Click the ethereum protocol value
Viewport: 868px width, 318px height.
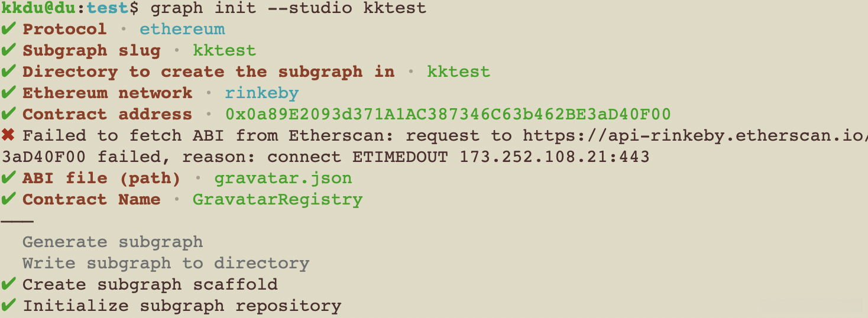[182, 29]
